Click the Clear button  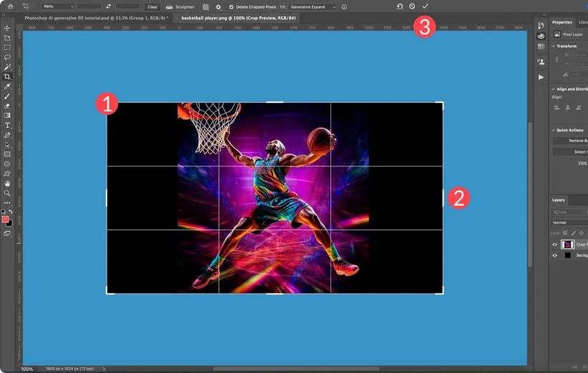(x=152, y=6)
